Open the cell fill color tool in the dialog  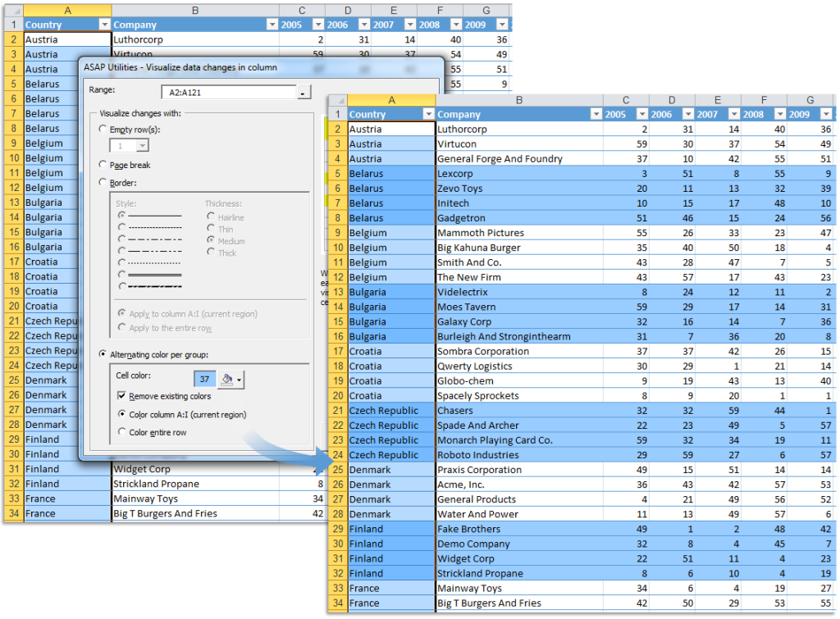(226, 378)
